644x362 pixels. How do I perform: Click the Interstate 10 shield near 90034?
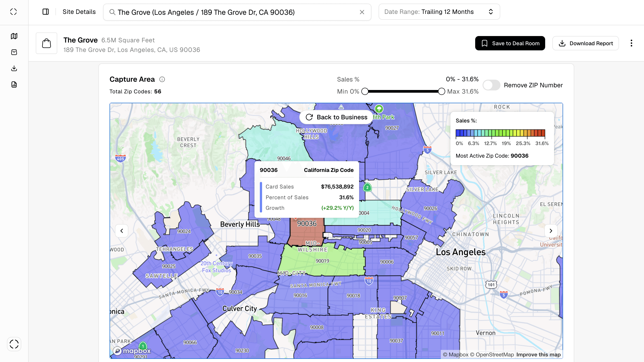click(220, 292)
